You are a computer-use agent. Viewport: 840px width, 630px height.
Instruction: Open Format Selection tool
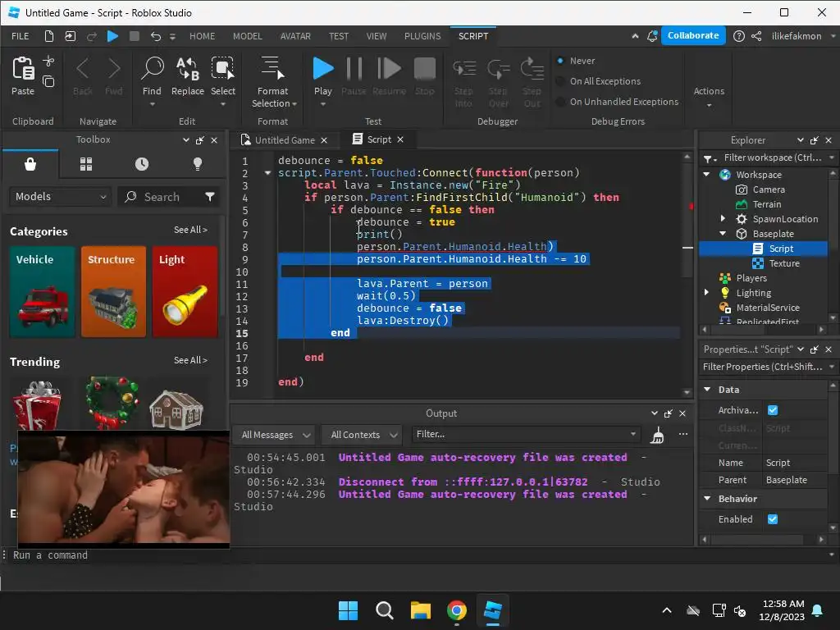pyautogui.click(x=272, y=69)
